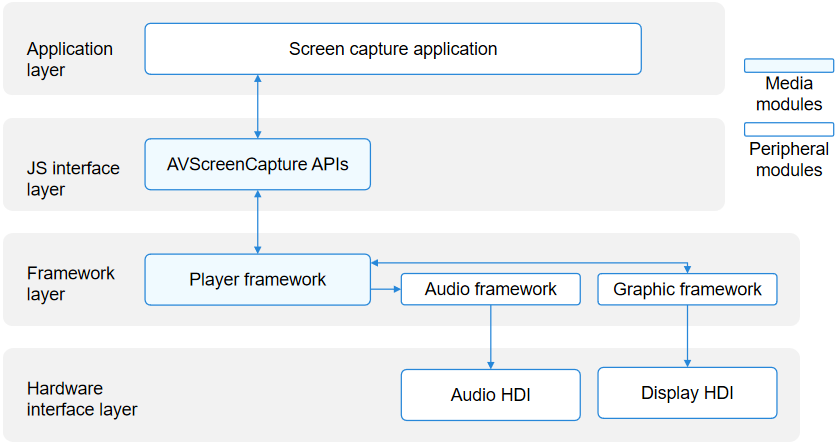Screen dimensions: 837x444
Task: Select the JS interface layer label
Action: click(73, 179)
